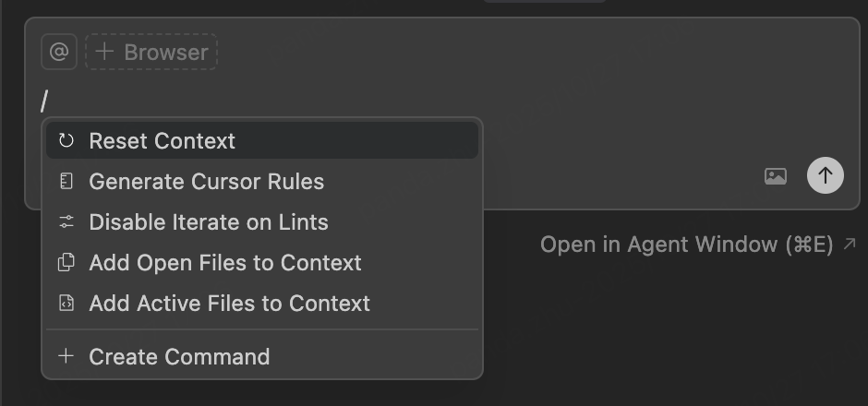The height and width of the screenshot is (406, 868).
Task: Click the Browser context button
Action: coord(152,53)
